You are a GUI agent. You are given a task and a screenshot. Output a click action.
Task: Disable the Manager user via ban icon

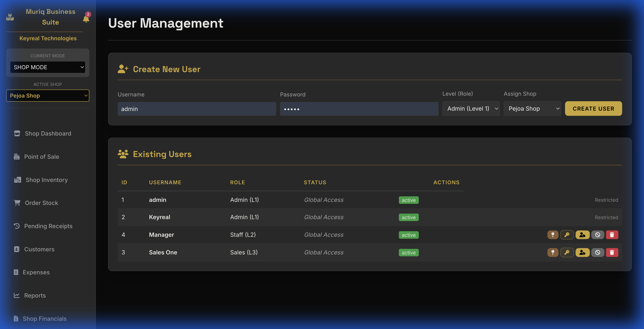pos(597,235)
